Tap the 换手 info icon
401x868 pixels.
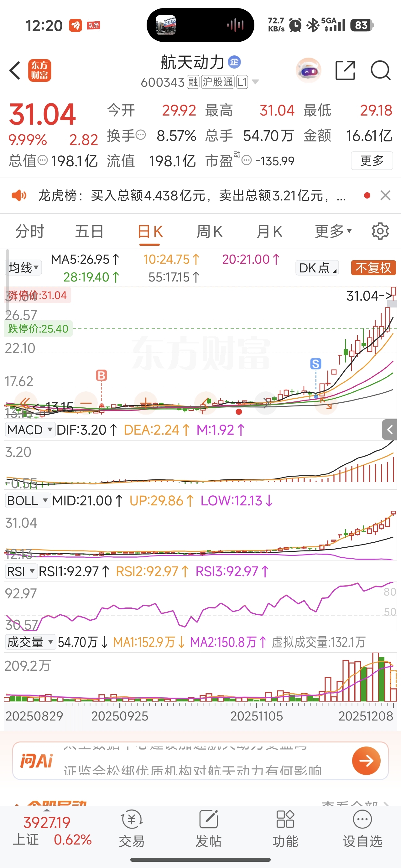point(141,135)
